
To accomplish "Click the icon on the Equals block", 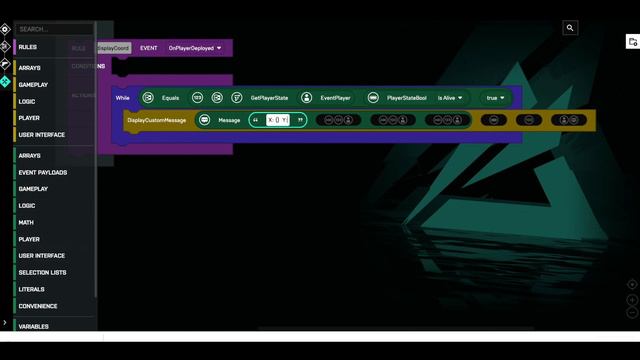I will 148,98.
